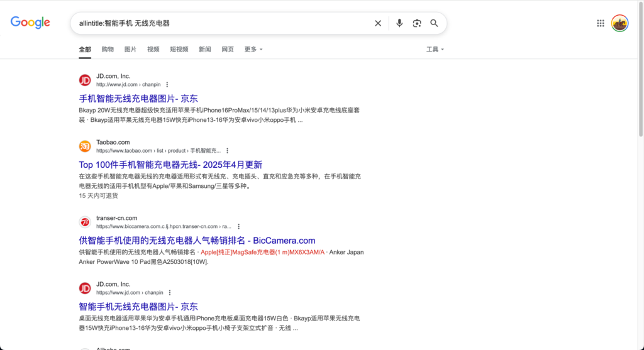
Task: Open the Google account avatar
Action: point(619,23)
